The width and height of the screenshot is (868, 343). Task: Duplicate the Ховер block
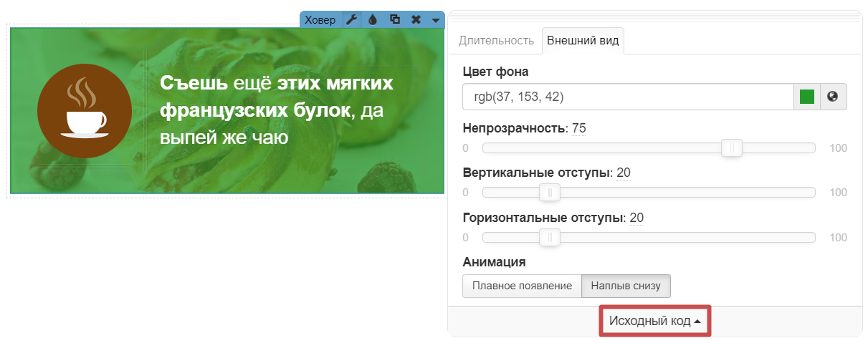[x=394, y=19]
